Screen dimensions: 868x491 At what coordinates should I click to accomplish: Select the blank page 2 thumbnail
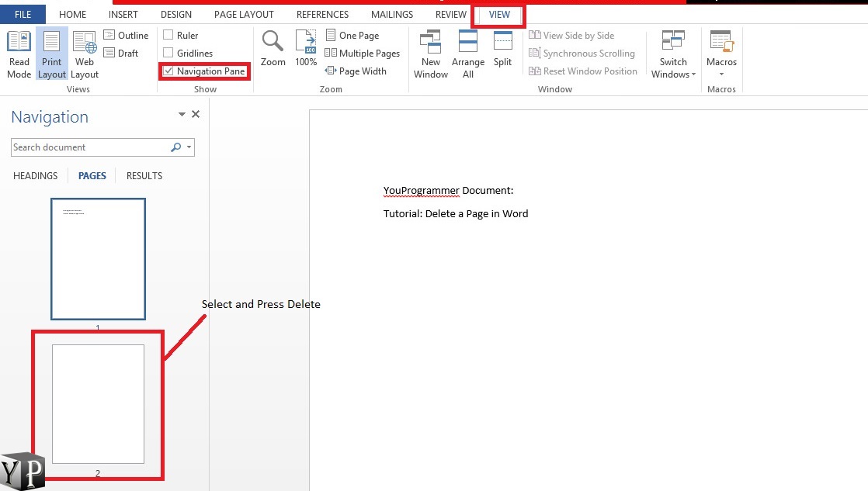tap(98, 403)
